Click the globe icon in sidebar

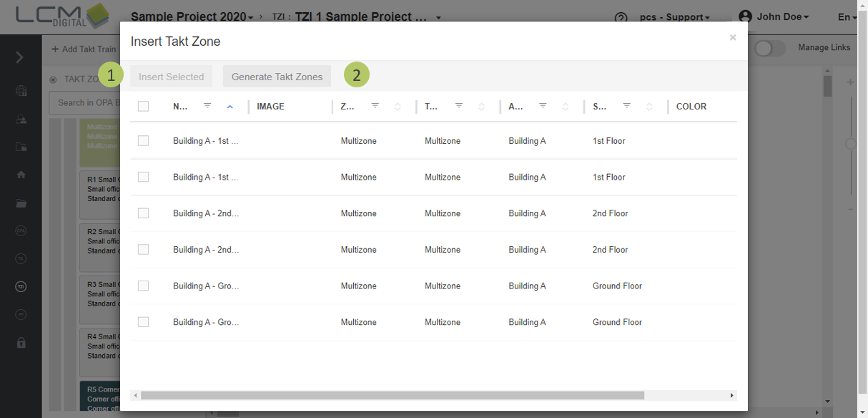[21, 91]
